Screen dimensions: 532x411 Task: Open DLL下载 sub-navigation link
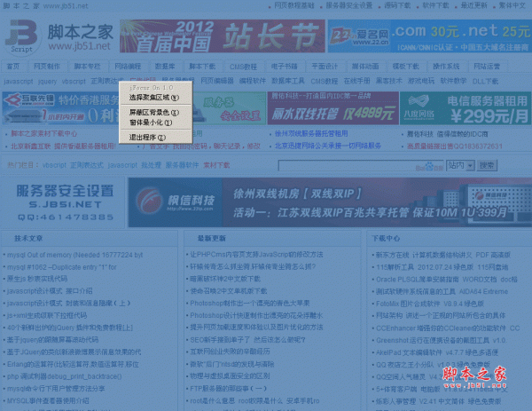coord(485,82)
